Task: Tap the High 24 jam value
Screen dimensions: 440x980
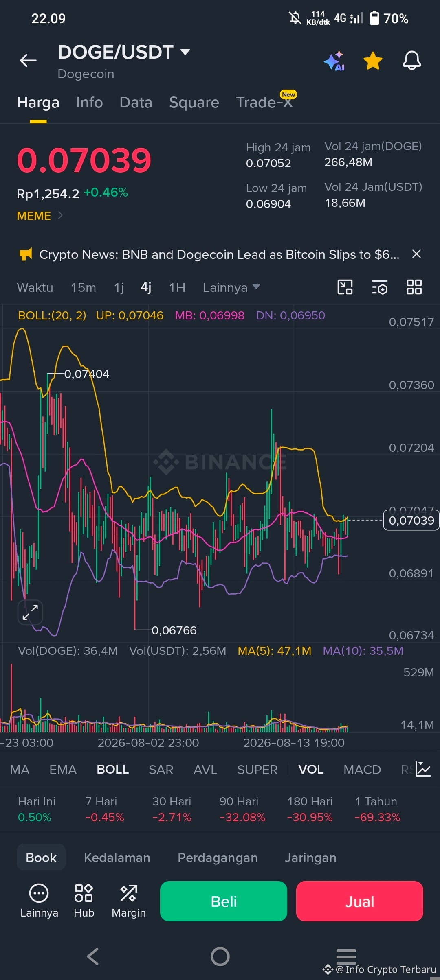Action: click(x=268, y=163)
